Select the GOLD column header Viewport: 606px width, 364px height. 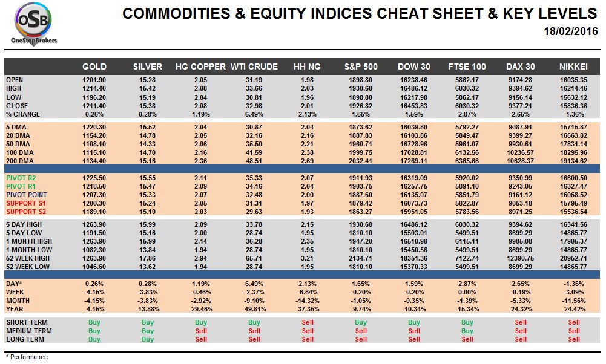[x=94, y=67]
